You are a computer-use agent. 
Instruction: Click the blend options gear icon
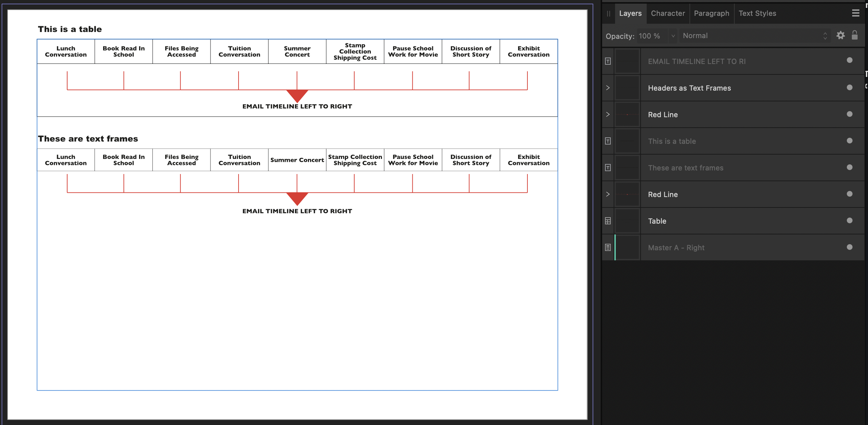point(840,35)
